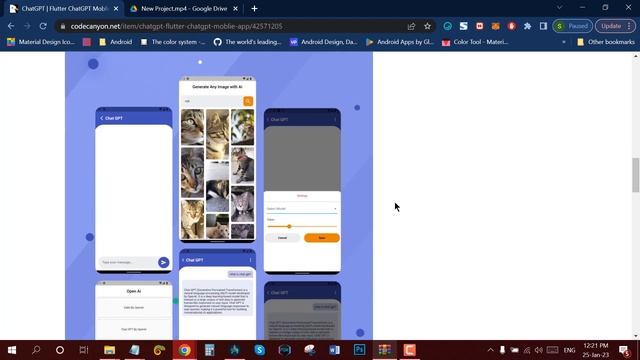Open Photoshop from the taskbar
Screen dimensions: 640x360
pyautogui.click(x=360, y=350)
